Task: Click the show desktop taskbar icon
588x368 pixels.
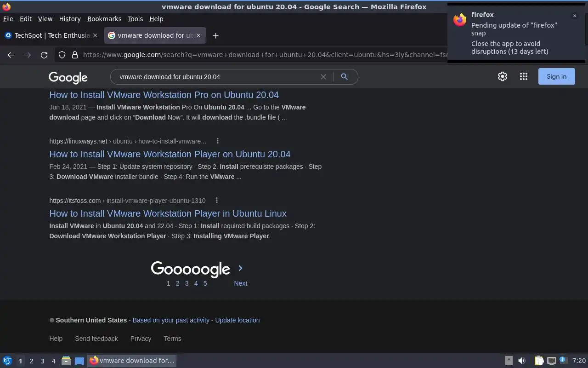Action: [79, 361]
